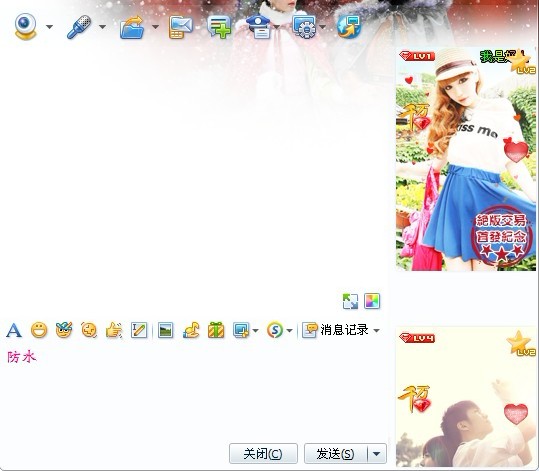Screen dimensions: 539x471
Task: Click the LV2 star on lower avatar
Action: 521,343
